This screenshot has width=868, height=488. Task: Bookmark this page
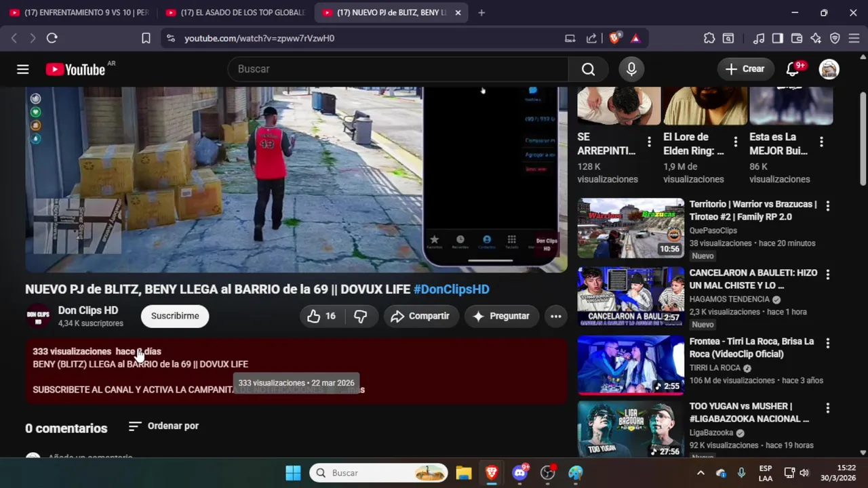(146, 39)
